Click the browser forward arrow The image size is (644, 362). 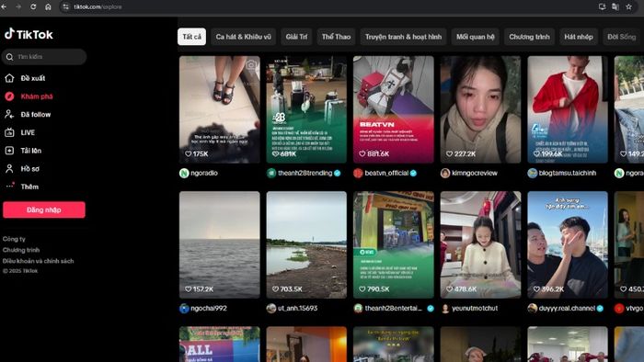(18, 6)
